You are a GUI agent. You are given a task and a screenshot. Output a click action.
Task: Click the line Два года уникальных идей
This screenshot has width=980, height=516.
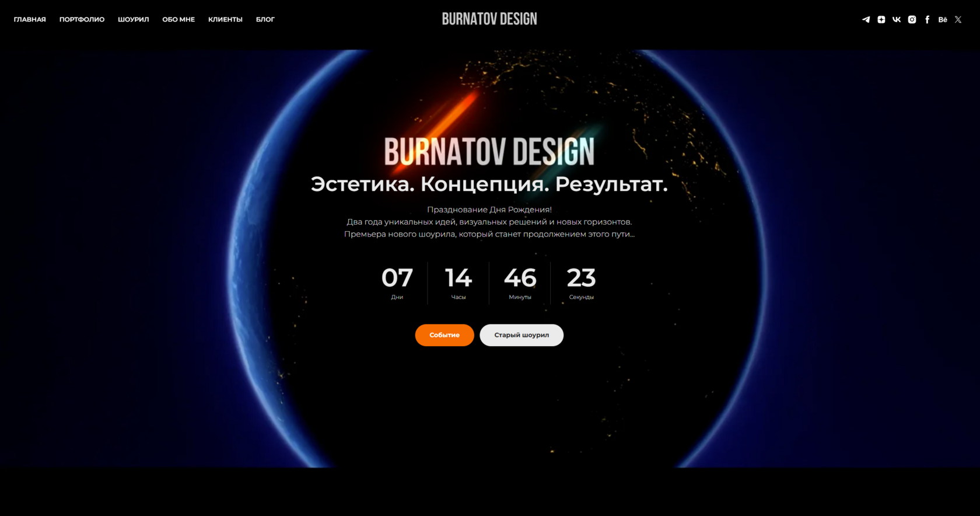click(x=489, y=222)
